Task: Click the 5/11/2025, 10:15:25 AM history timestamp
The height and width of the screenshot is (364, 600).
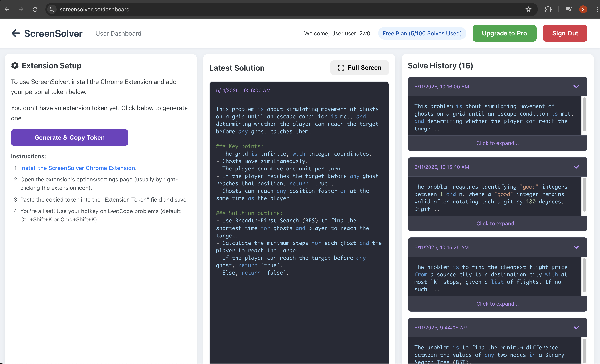Action: pos(441,247)
